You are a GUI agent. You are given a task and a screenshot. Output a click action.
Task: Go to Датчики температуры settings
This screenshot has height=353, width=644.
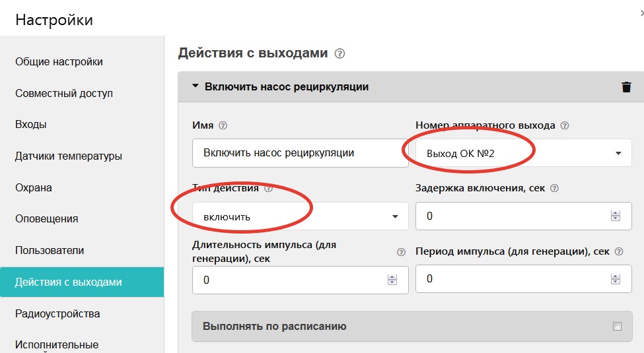(x=69, y=156)
